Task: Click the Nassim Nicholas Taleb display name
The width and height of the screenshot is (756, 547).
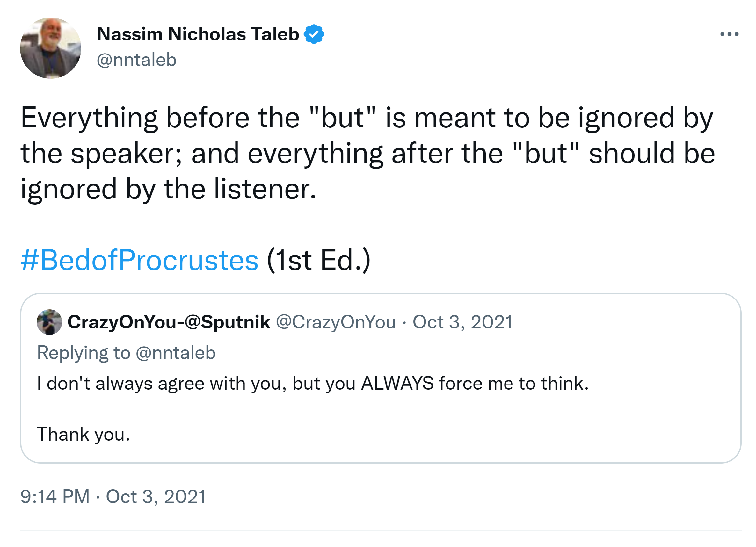Action: pos(198,34)
